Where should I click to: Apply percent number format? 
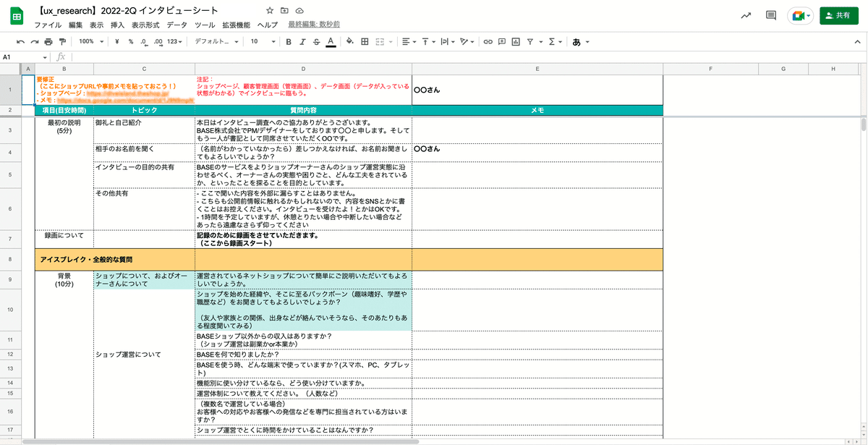(131, 42)
